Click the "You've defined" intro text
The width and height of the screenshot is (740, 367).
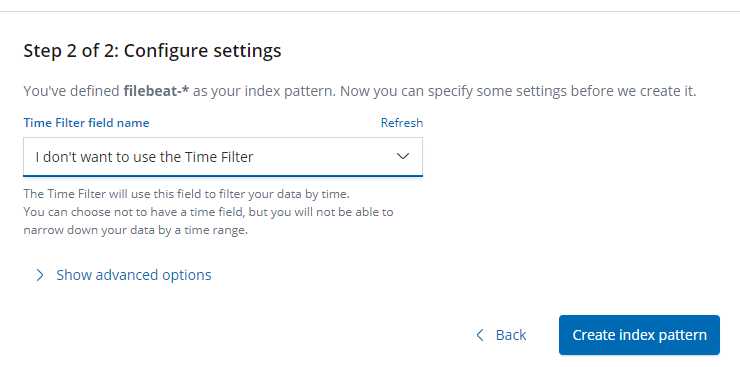(72, 91)
